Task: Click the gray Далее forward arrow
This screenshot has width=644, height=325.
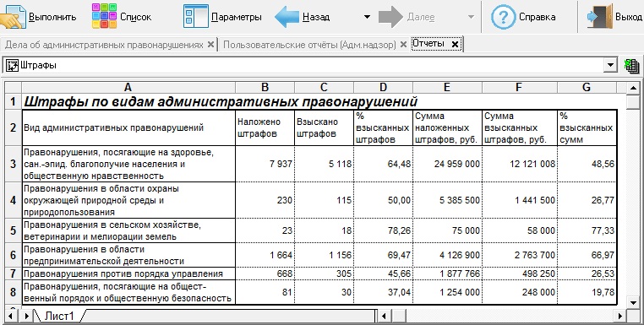Action: click(390, 17)
